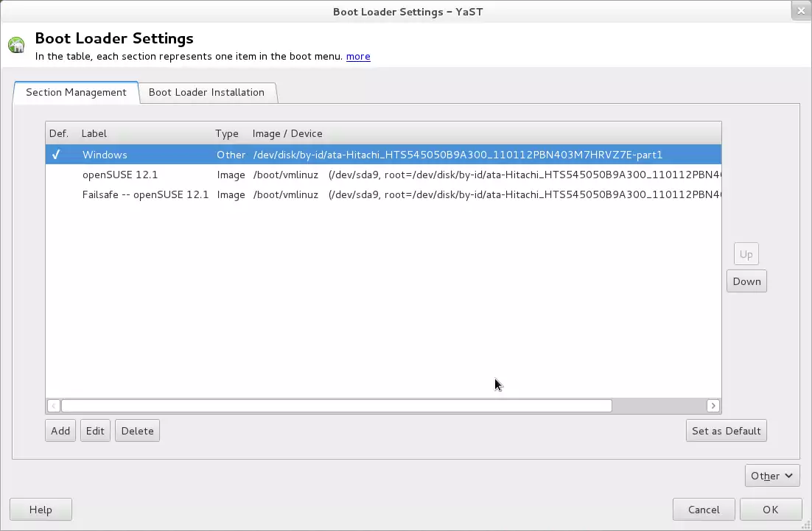
Task: Close the Boot Loader Settings window
Action: point(801,11)
